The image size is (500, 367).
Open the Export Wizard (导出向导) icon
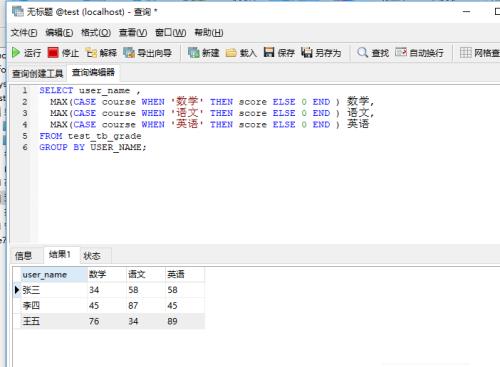[x=129, y=53]
